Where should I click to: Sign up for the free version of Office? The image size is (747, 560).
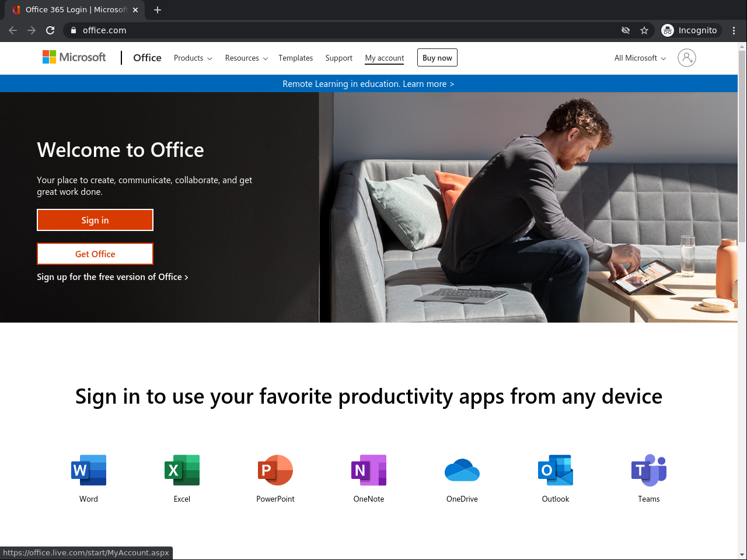[113, 277]
